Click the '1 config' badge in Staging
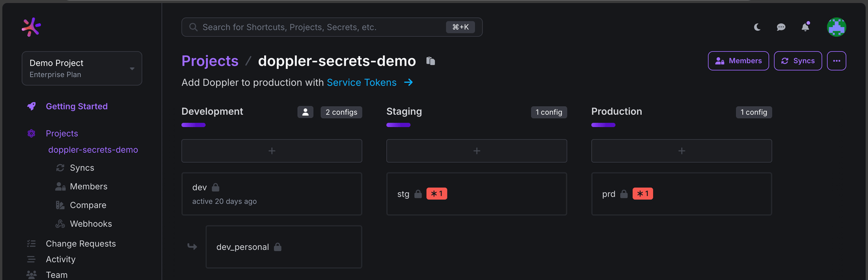Viewport: 868px width, 280px height. click(549, 112)
